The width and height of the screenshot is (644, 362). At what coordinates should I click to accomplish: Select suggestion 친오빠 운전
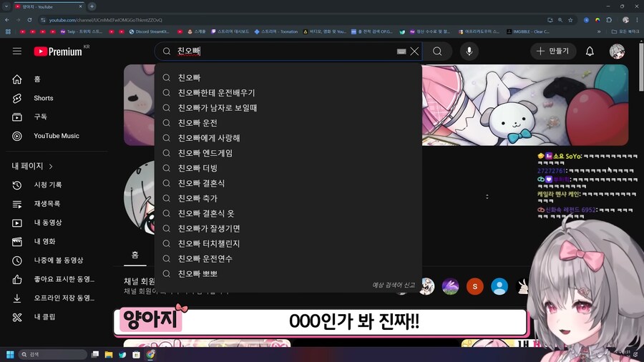tap(288, 123)
